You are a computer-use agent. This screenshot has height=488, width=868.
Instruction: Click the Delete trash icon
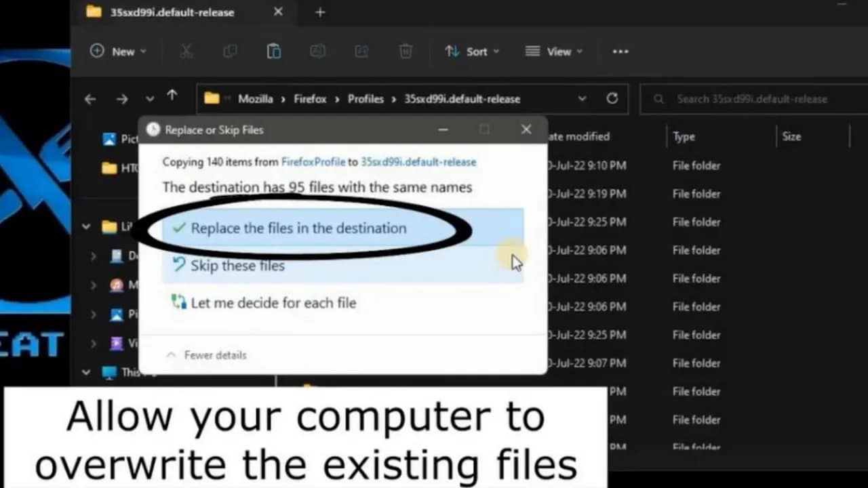pyautogui.click(x=406, y=51)
